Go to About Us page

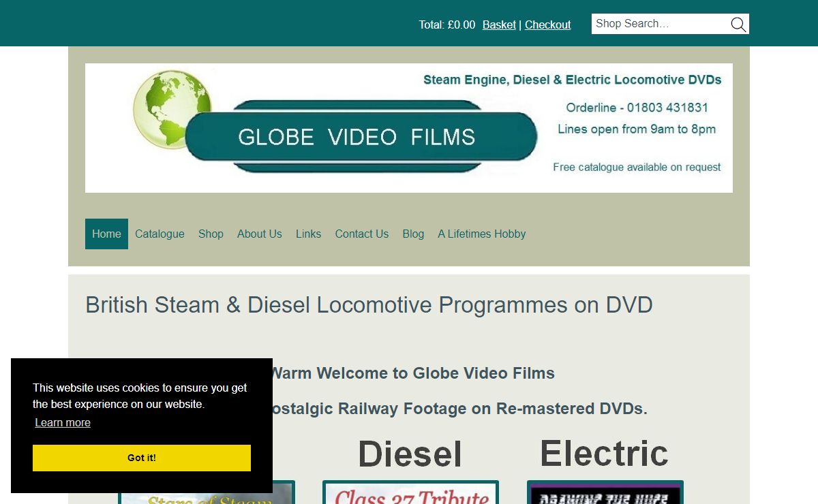click(259, 234)
